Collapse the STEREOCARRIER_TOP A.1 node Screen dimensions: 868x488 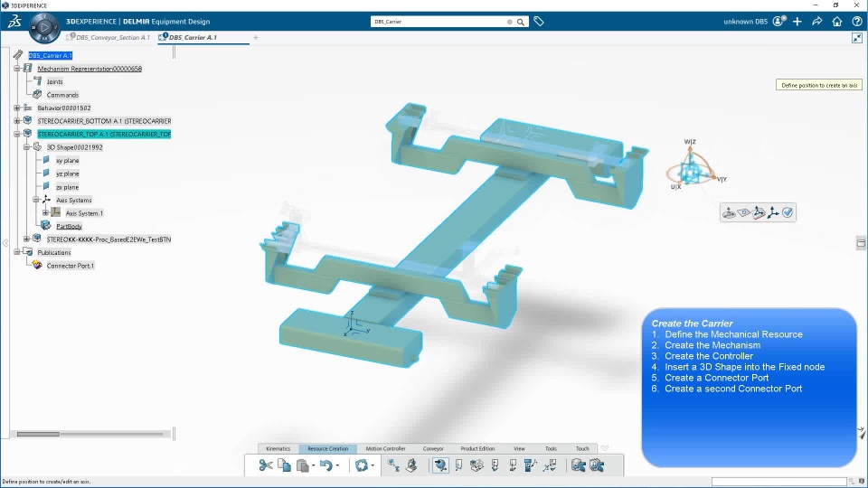[17, 134]
